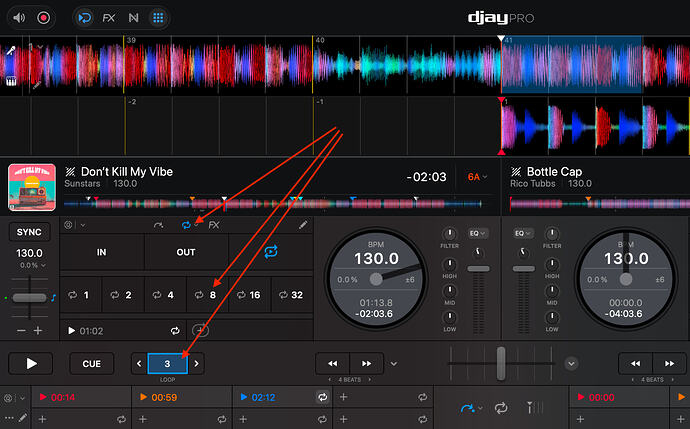The image size is (690, 429).
Task: Show the sampler grid panel
Action: coord(158,18)
